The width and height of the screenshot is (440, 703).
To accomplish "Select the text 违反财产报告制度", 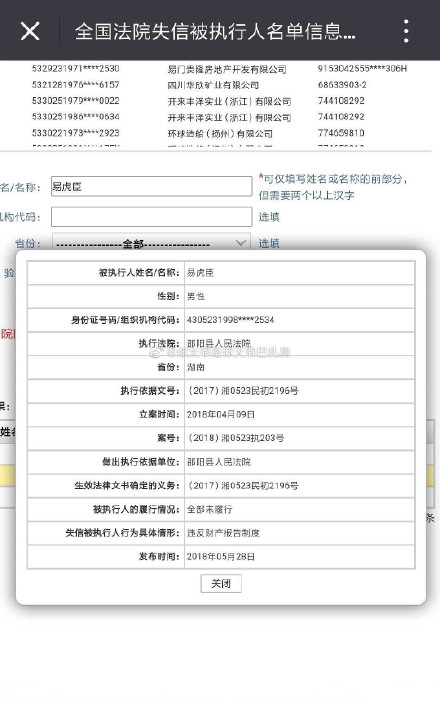I will click(x=223, y=533).
